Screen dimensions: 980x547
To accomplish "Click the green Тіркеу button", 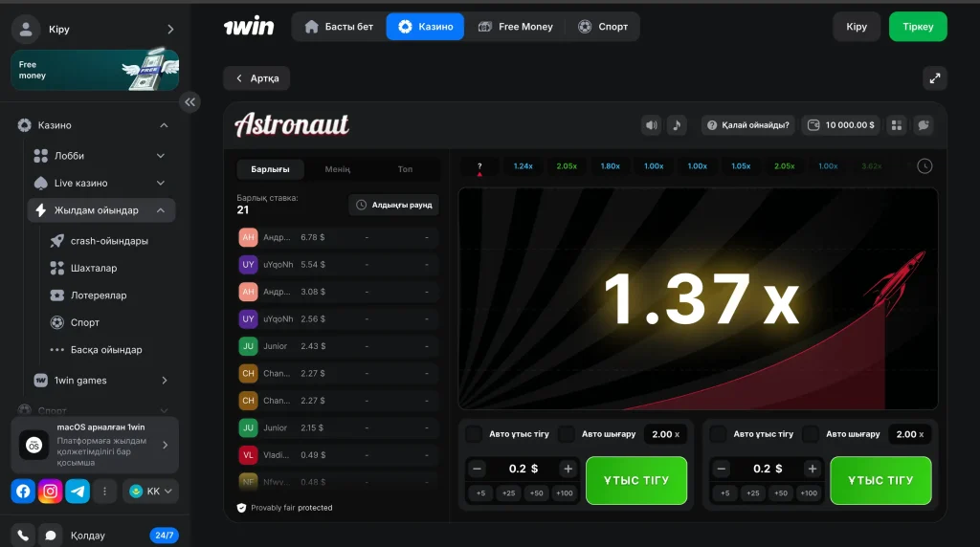I will pyautogui.click(x=917, y=27).
